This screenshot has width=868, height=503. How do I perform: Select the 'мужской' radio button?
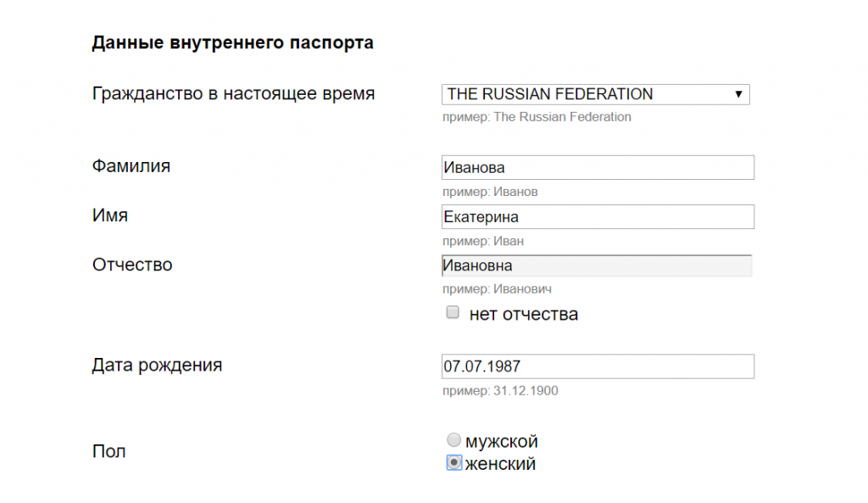454,440
